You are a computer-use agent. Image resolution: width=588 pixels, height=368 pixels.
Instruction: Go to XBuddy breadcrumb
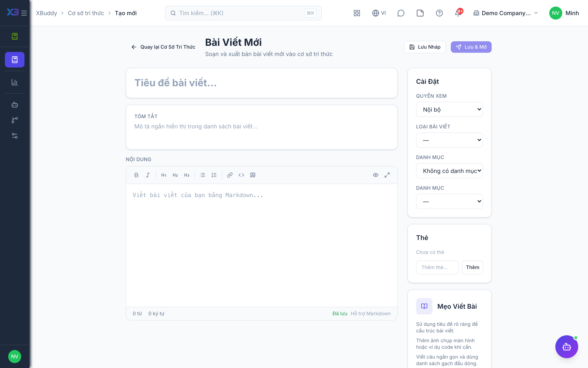(x=46, y=13)
